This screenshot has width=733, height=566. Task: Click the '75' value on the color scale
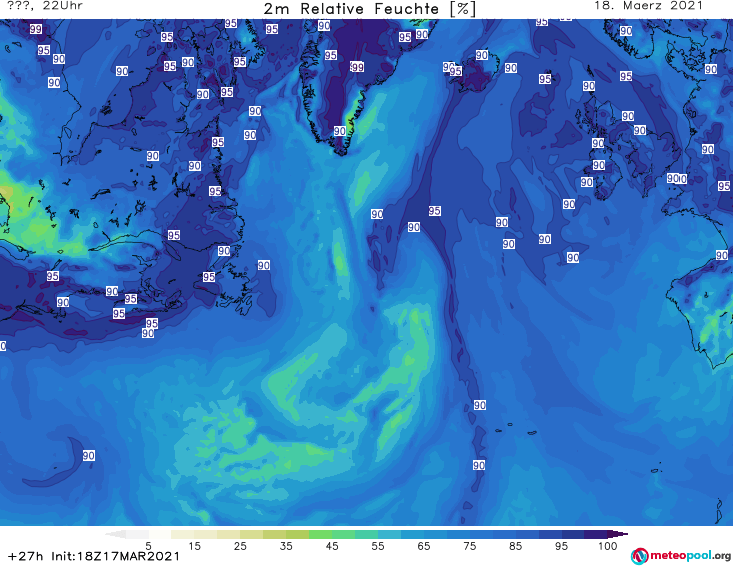tap(469, 546)
